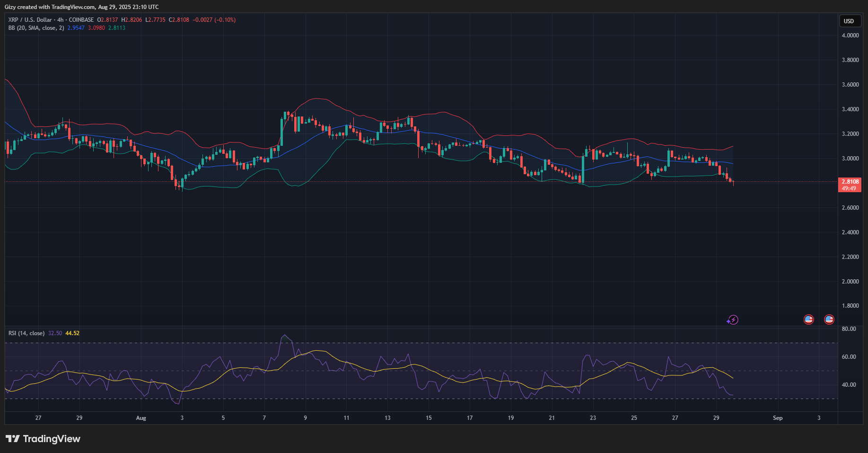Screen dimensions: 868x453
Task: Open the rightmost US flag economic event
Action: tap(829, 320)
